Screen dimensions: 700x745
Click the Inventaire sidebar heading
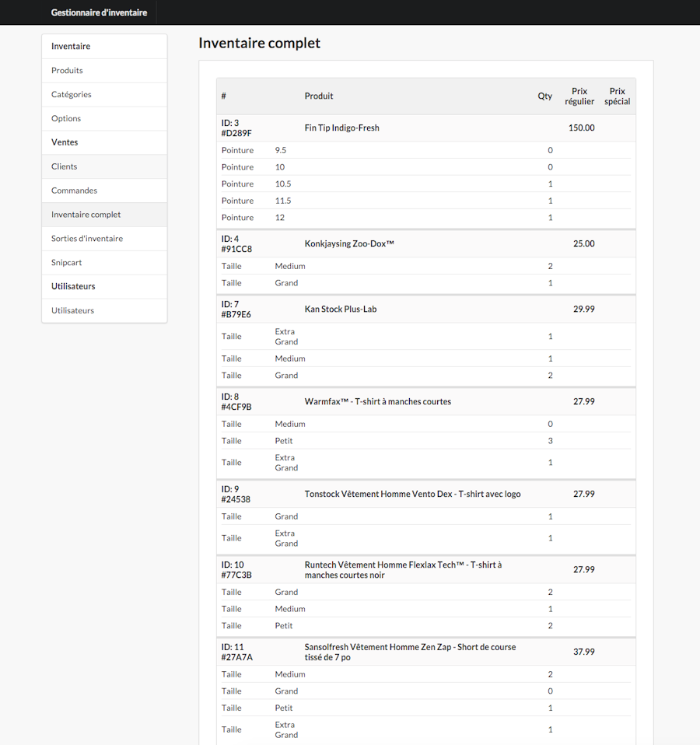[x=71, y=46]
